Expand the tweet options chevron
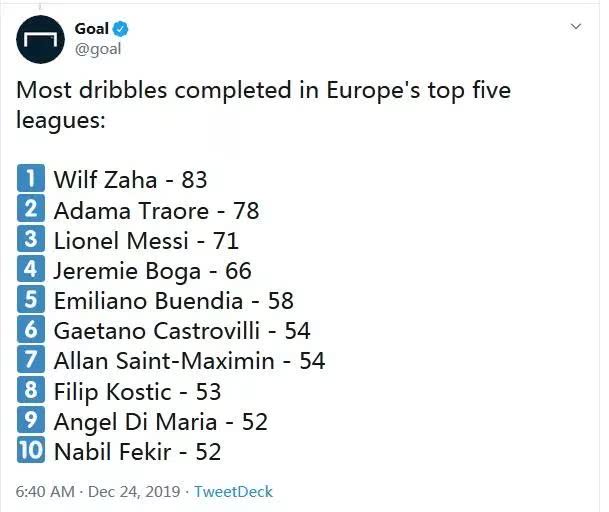Image resolution: width=609 pixels, height=512 pixels. click(576, 26)
